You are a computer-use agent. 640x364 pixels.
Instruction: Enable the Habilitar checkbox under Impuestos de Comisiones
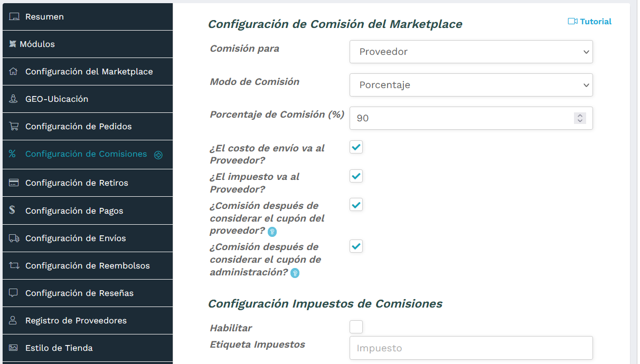[356, 327]
